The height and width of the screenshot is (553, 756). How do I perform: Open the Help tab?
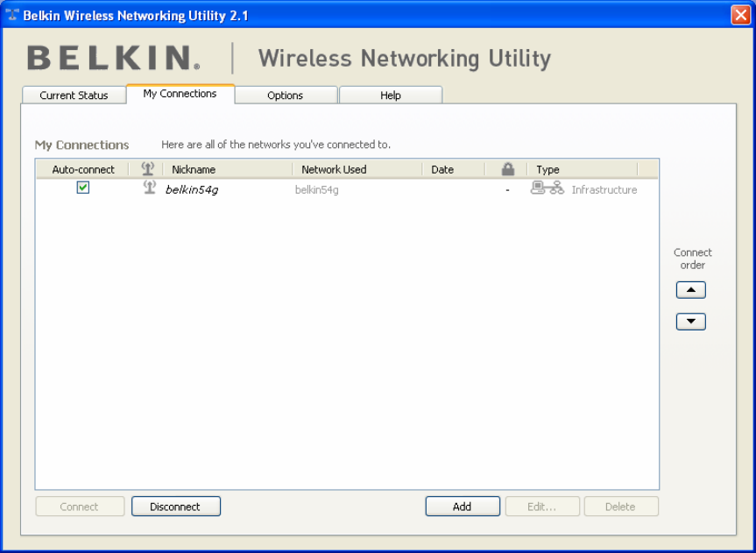[x=391, y=95]
